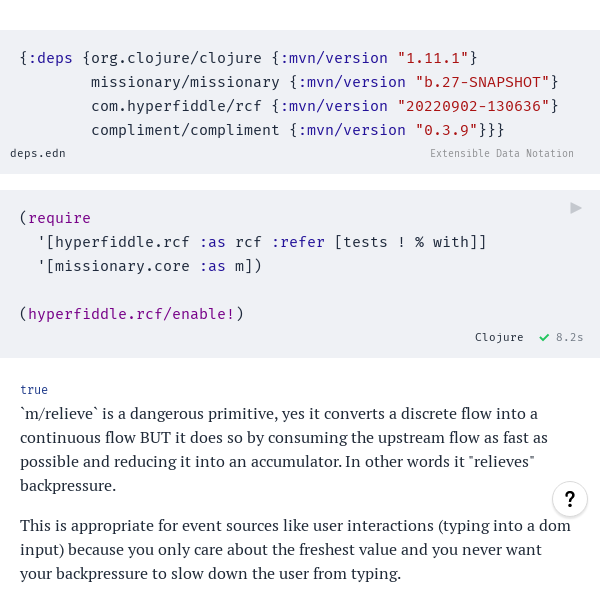Viewport: 600px width, 600px height.
Task: Click the deps.edn file name label
Action: coord(38,153)
